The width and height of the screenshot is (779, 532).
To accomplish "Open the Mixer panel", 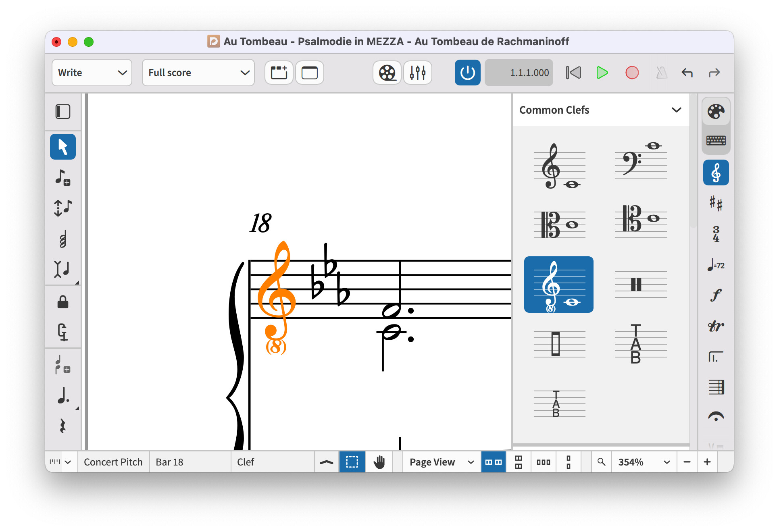I will (418, 73).
